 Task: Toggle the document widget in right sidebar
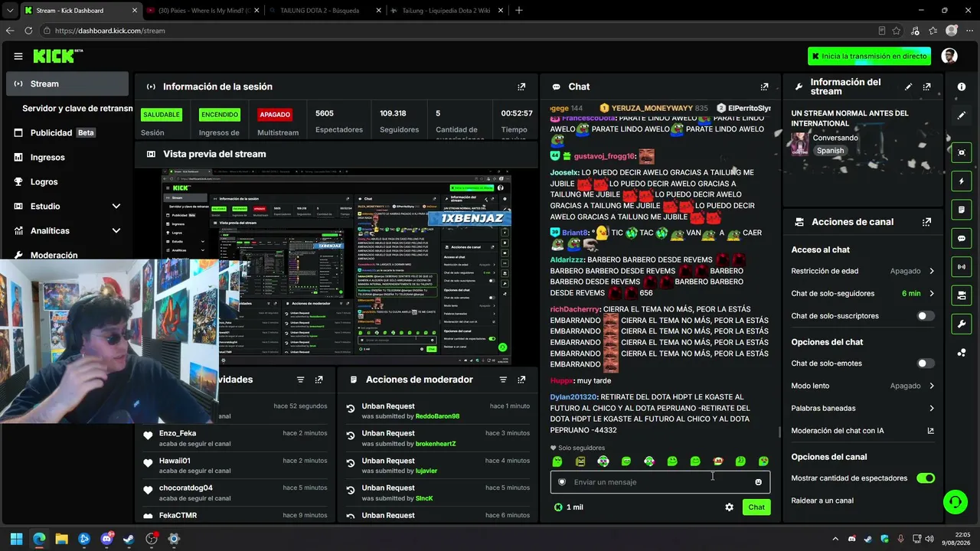click(962, 210)
